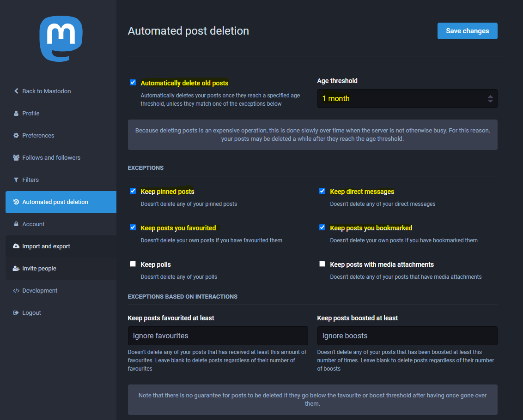Image resolution: width=523 pixels, height=420 pixels.
Task: Click the Preferences gear icon
Action: coord(16,136)
